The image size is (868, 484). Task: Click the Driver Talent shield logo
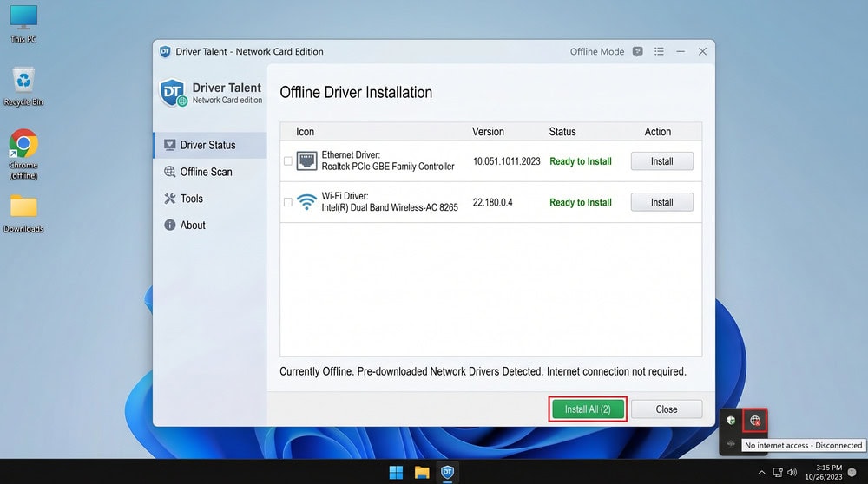[172, 92]
